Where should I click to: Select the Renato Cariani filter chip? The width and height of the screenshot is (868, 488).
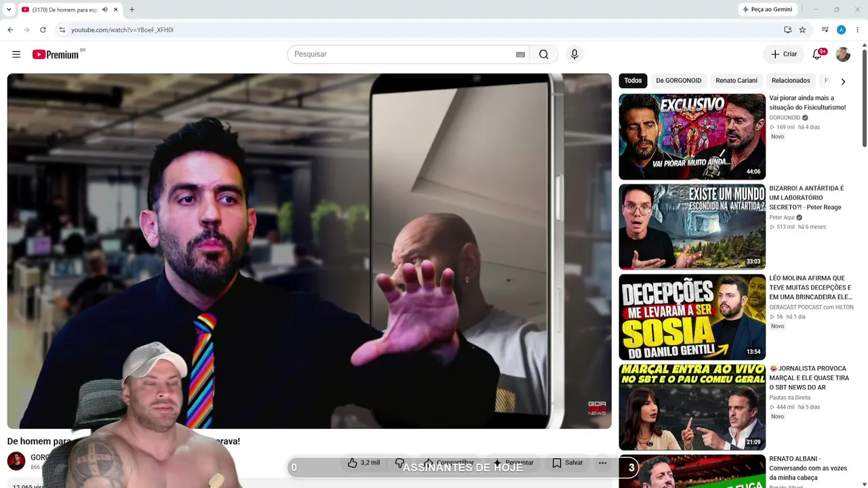[736, 81]
